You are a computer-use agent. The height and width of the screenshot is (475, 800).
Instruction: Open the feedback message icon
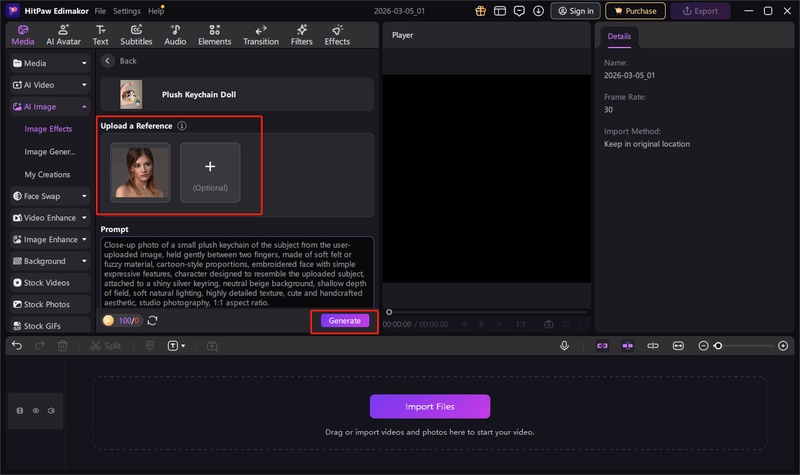(519, 11)
